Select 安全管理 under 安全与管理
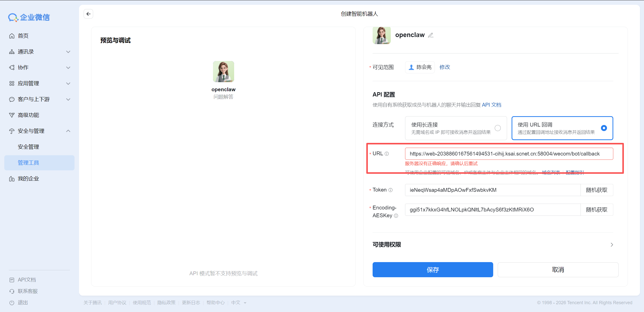644x312 pixels. (x=28, y=146)
